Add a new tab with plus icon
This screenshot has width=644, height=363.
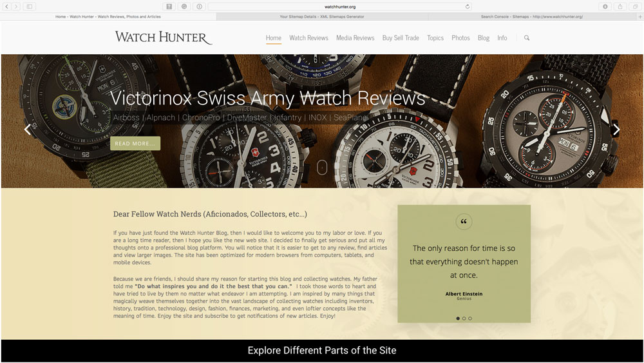click(640, 17)
